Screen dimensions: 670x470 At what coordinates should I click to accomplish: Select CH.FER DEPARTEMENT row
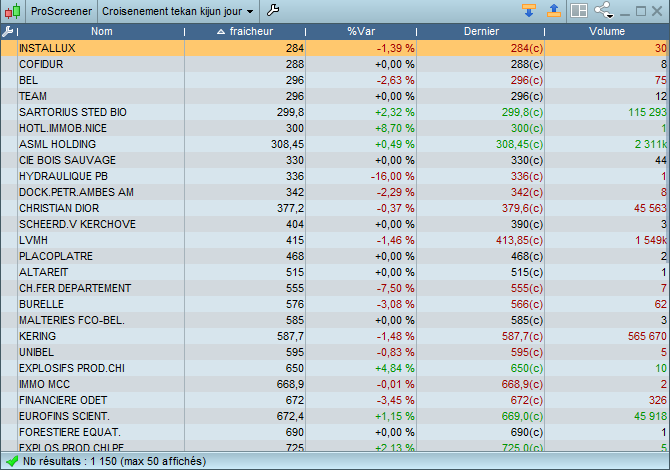pyautogui.click(x=335, y=288)
